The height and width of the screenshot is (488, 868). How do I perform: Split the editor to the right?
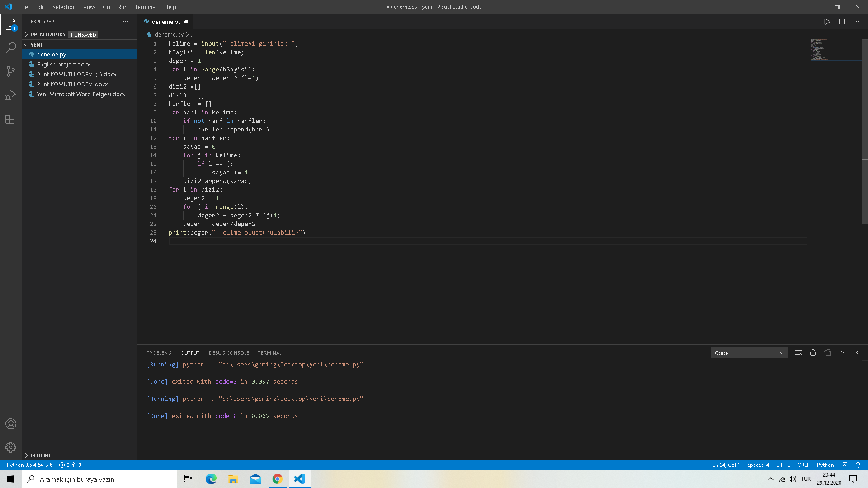point(842,22)
